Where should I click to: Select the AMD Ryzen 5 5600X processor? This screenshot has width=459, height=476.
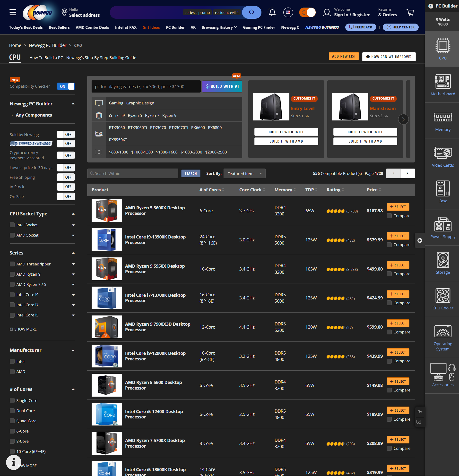tap(398, 207)
